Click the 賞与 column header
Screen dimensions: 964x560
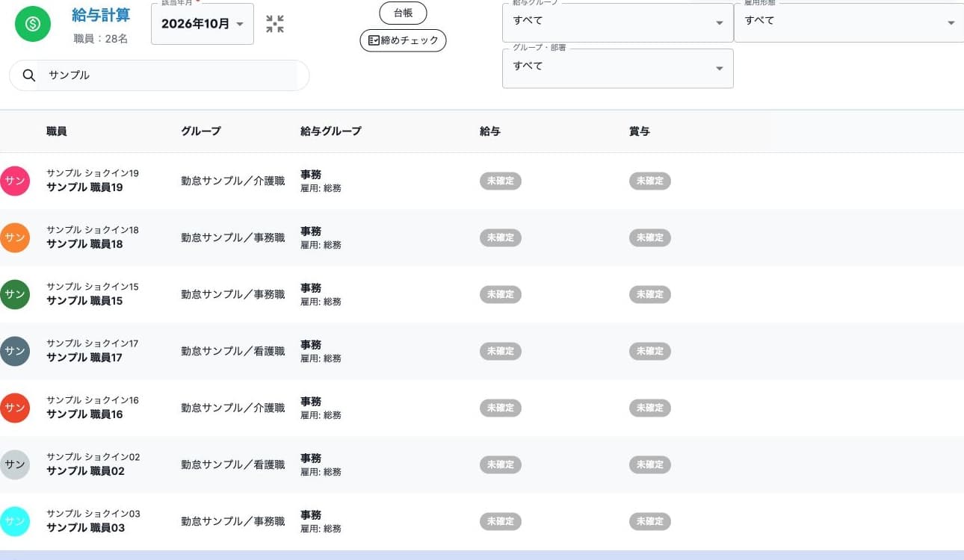point(640,131)
